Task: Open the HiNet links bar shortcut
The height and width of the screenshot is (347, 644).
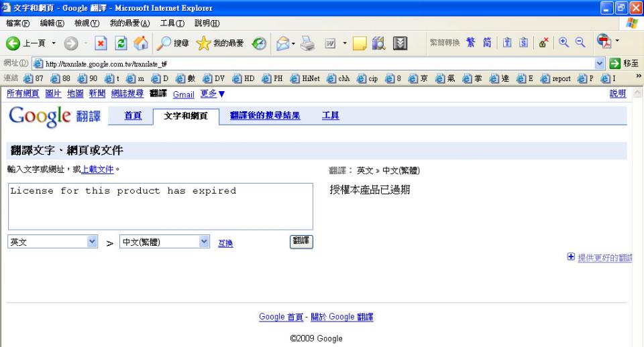Action: tap(305, 78)
